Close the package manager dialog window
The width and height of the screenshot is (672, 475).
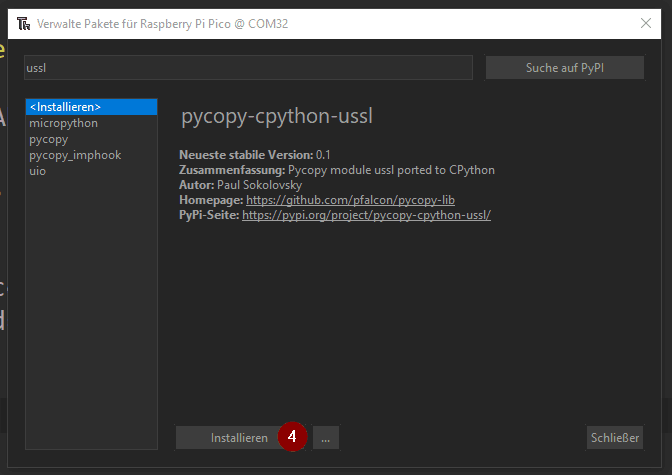(645, 23)
